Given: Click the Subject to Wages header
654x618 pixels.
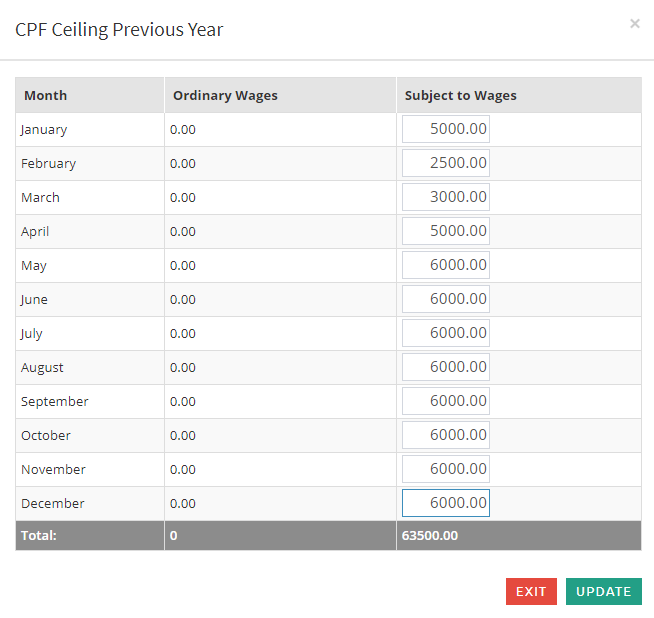Looking at the screenshot, I should coord(460,95).
